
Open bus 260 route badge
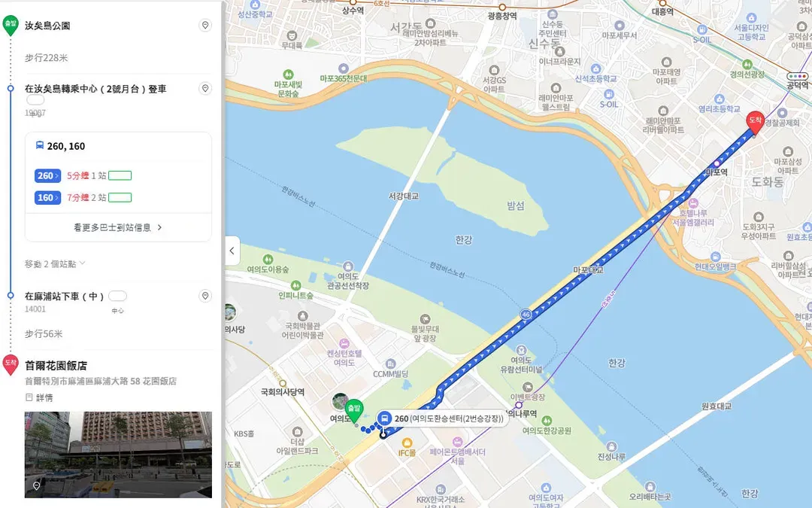point(47,175)
